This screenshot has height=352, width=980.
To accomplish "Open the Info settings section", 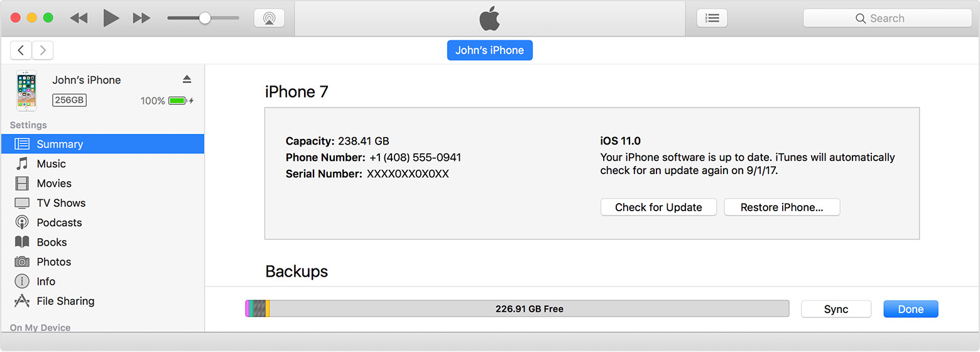I will [x=102, y=282].
